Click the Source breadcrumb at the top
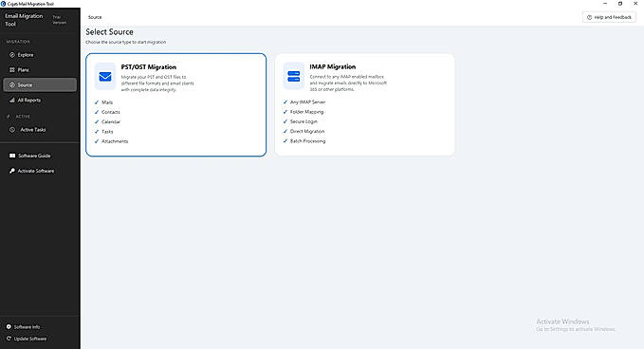The height and width of the screenshot is (349, 644). coord(95,17)
